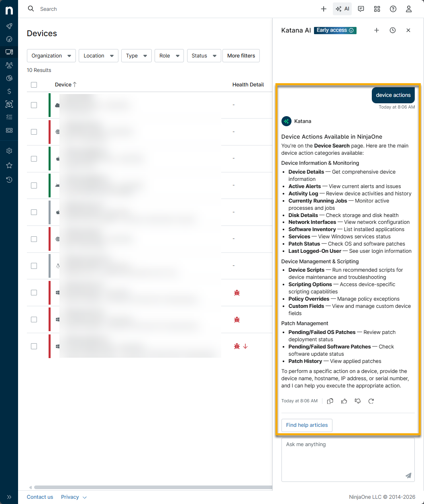Open the Contact us link
Screen dimensions: 424x504
40,497
